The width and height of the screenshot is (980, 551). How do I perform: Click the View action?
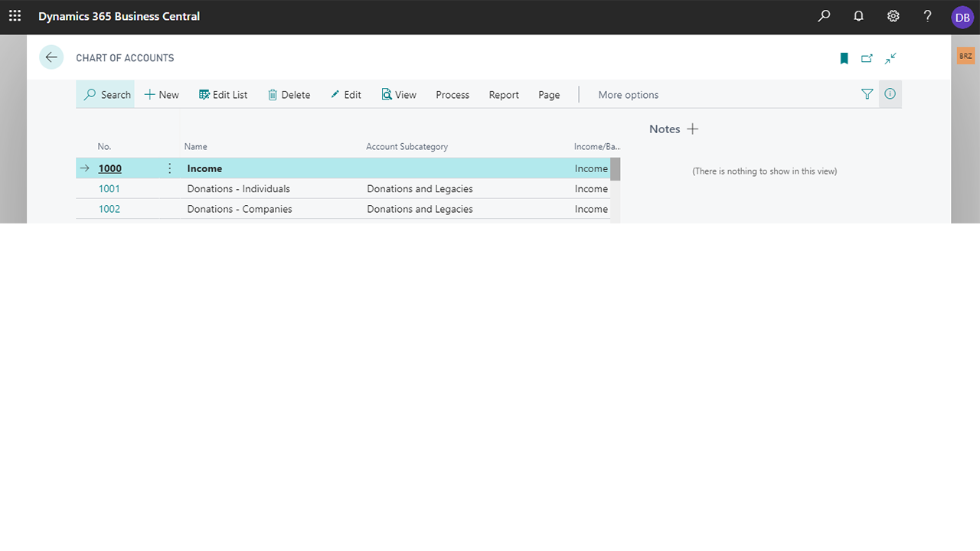(399, 95)
